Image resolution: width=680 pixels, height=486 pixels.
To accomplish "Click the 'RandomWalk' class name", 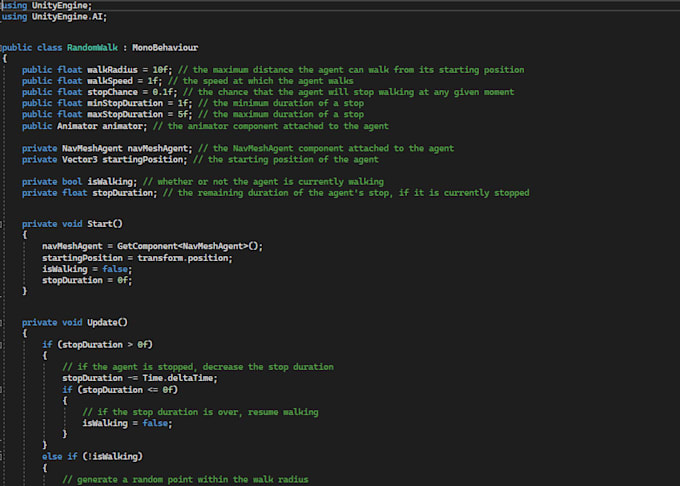I will point(92,47).
